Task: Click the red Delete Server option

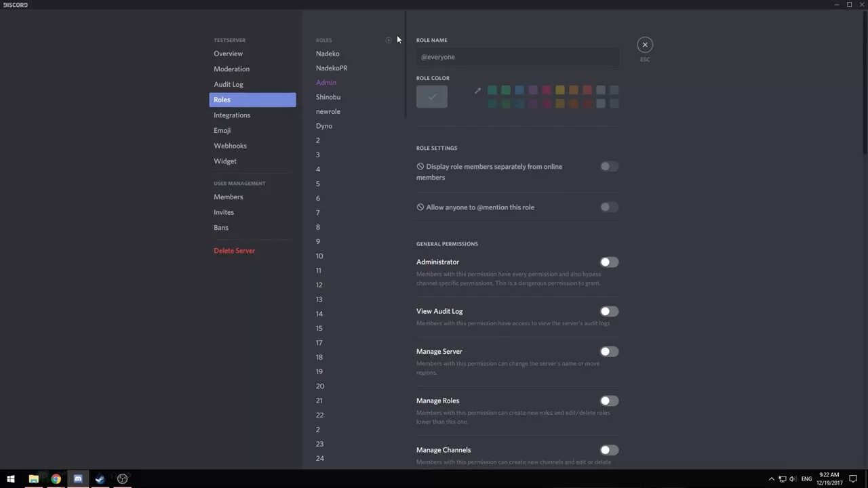Action: click(234, 251)
